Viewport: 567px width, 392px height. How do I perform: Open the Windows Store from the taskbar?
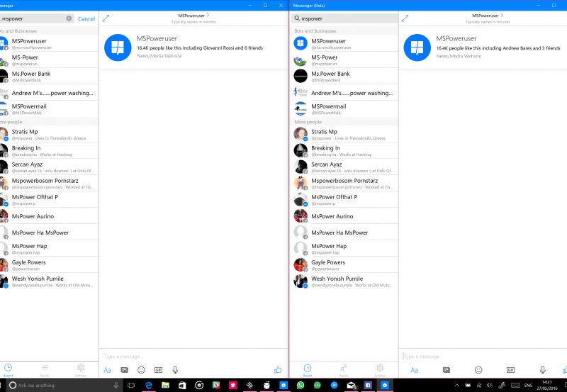click(x=182, y=385)
